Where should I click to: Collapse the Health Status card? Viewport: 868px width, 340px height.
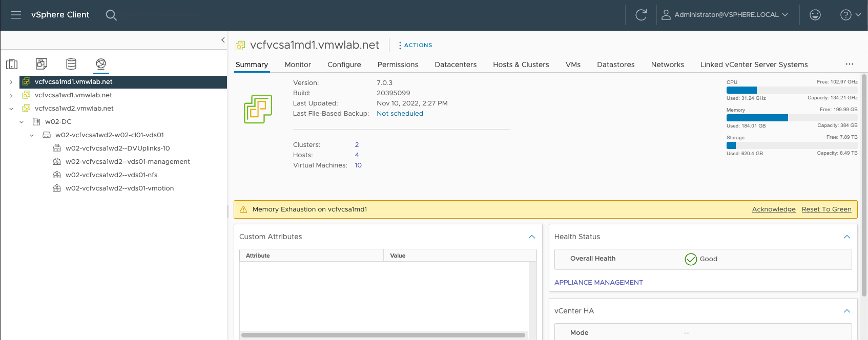point(847,237)
